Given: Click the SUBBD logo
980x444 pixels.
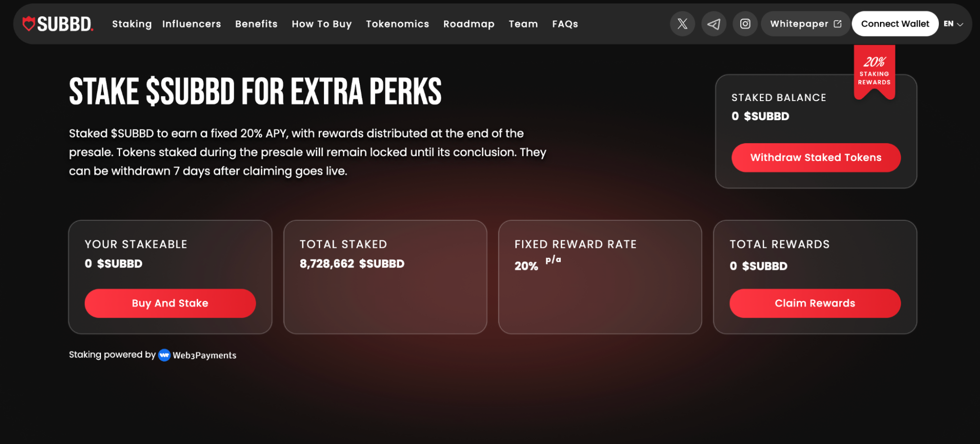Looking at the screenshot, I should [x=58, y=24].
